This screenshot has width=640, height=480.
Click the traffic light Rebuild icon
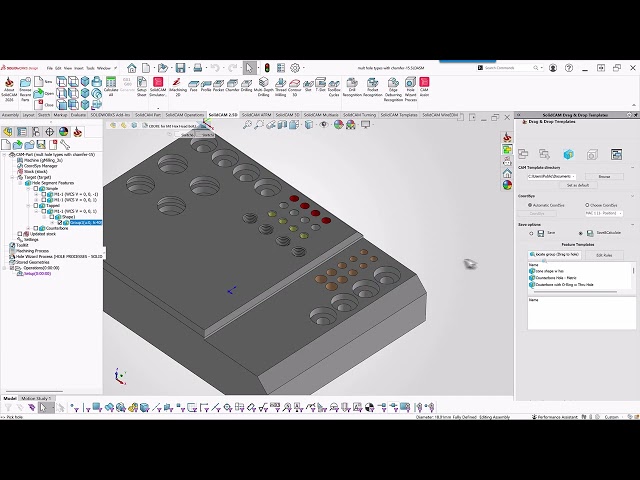(267, 68)
